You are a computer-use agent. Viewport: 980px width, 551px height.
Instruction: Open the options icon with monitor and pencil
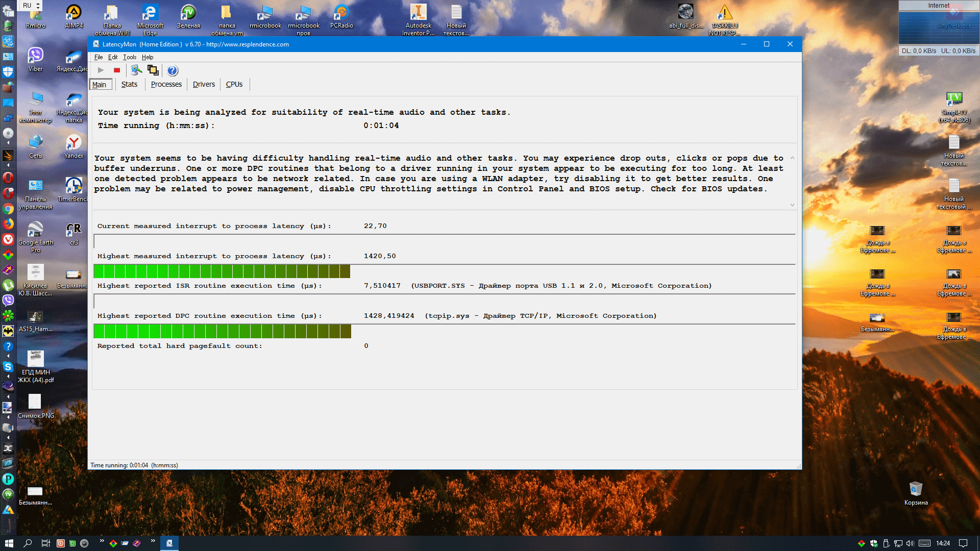(x=136, y=70)
